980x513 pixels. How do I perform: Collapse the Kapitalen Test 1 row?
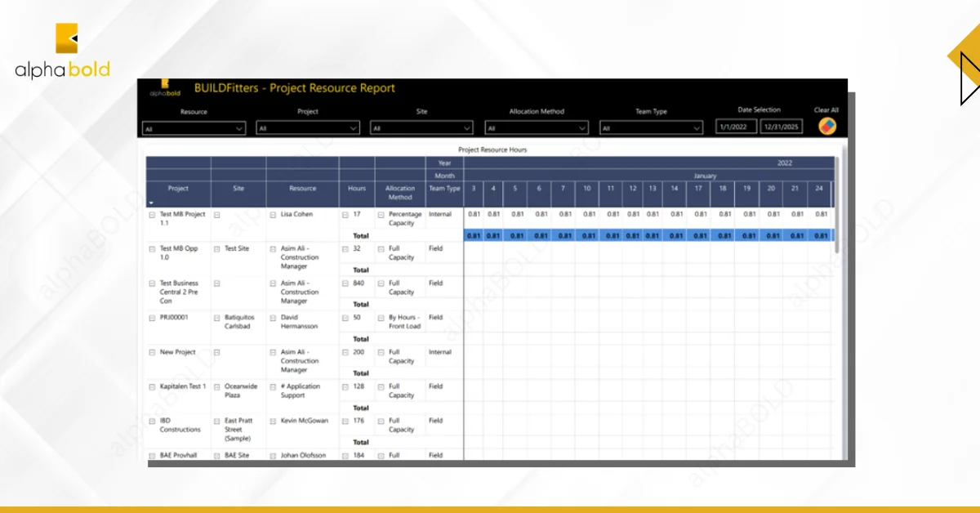152,387
